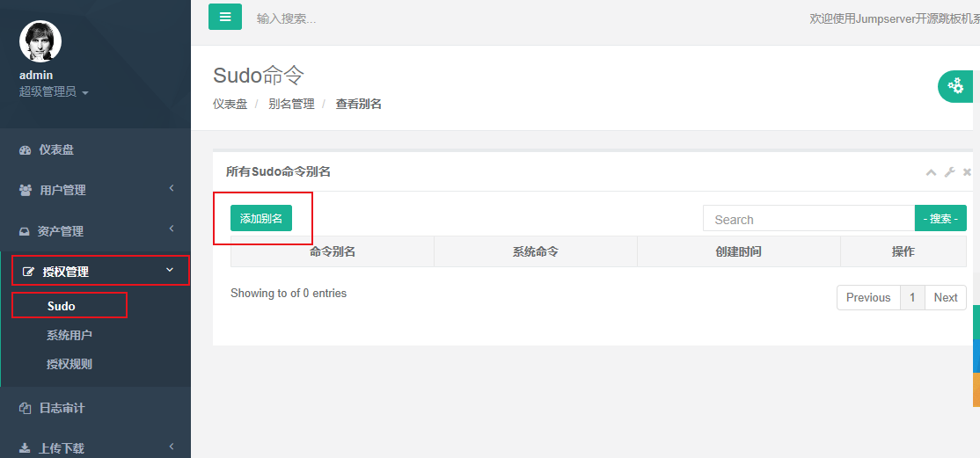Click the 日志审计 files icon in the sidebar

(x=26, y=408)
